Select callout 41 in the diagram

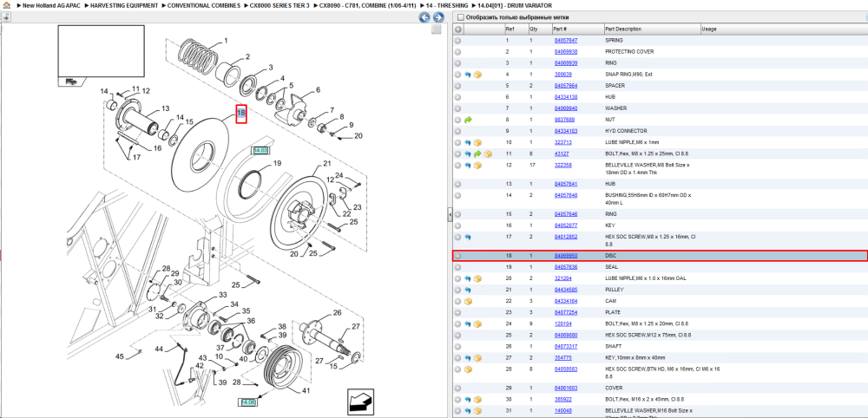click(306, 391)
